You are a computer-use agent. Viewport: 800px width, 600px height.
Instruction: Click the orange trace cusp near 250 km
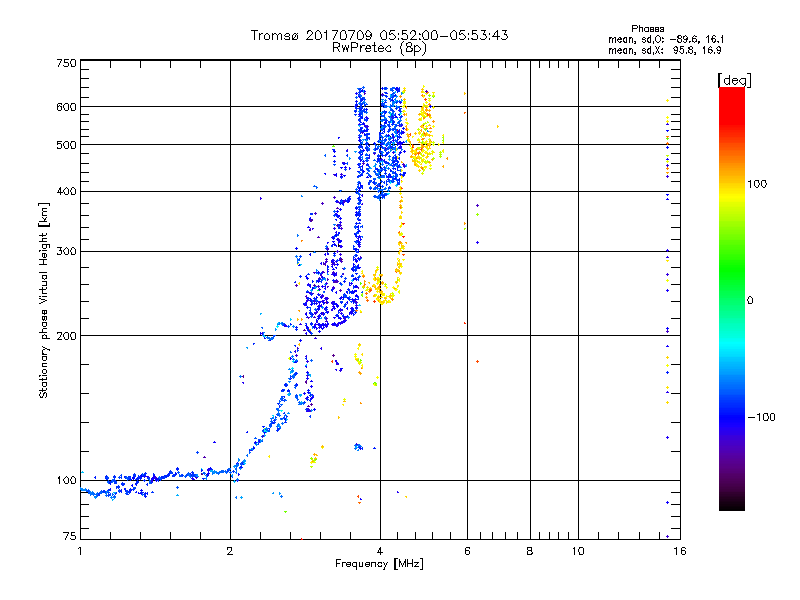coord(380,290)
